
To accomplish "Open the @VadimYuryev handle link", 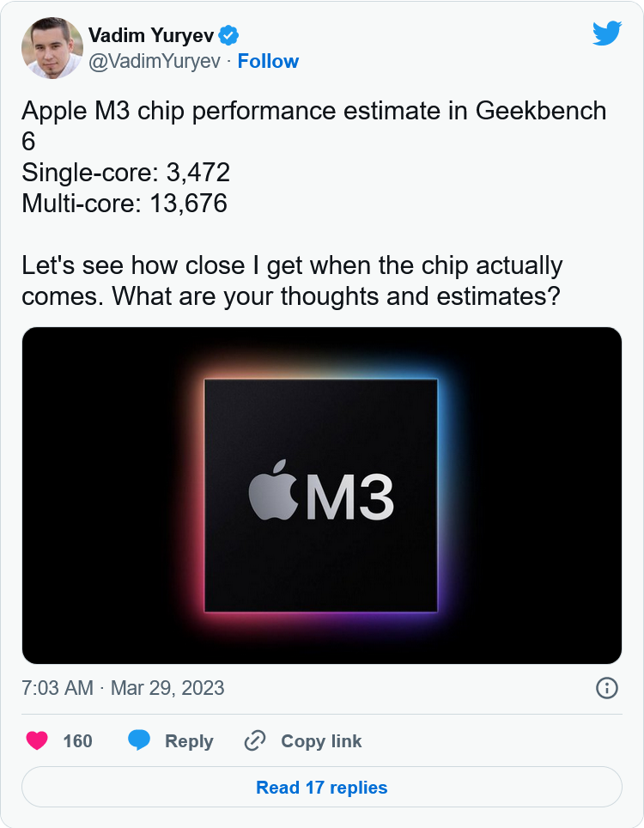I will click(155, 61).
